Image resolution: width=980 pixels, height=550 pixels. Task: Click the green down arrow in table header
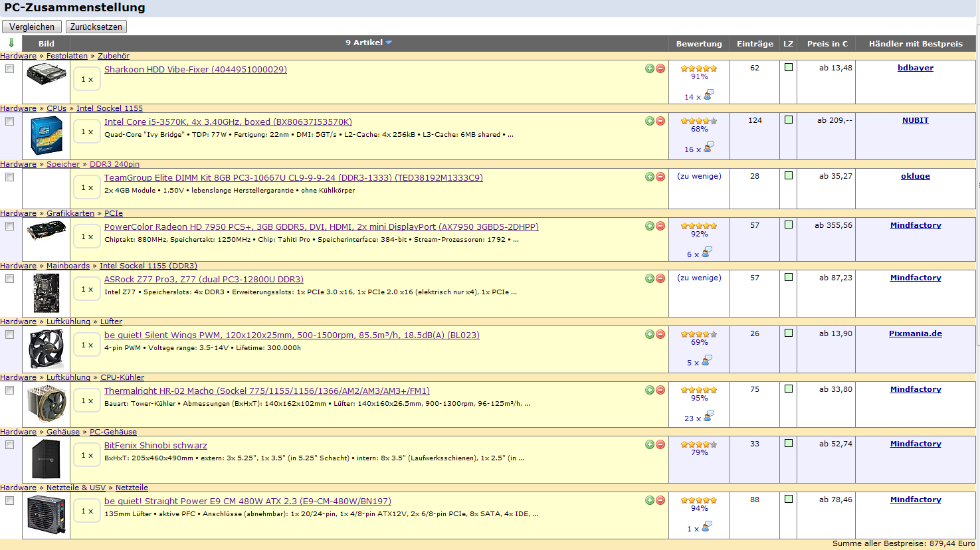11,43
